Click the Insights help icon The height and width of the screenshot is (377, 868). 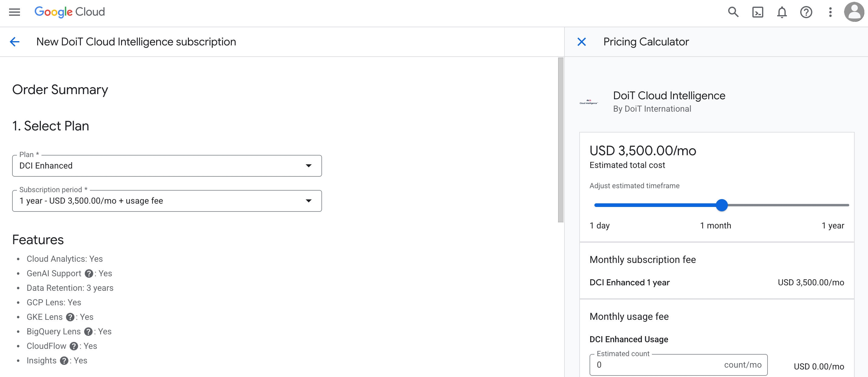coord(64,360)
